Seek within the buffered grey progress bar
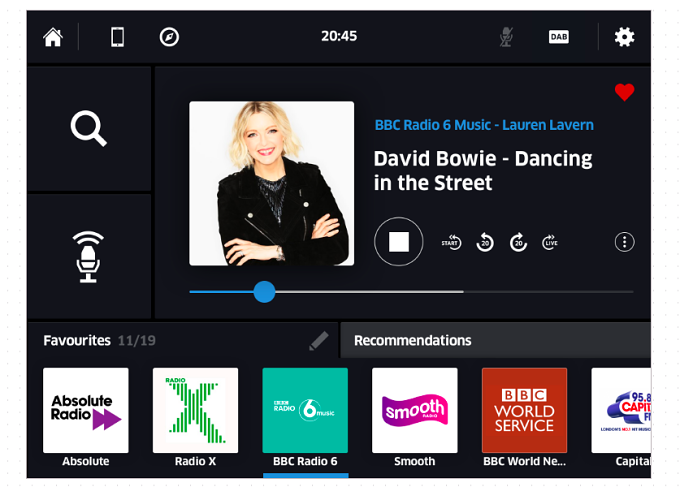The width and height of the screenshot is (680, 487). click(369, 292)
